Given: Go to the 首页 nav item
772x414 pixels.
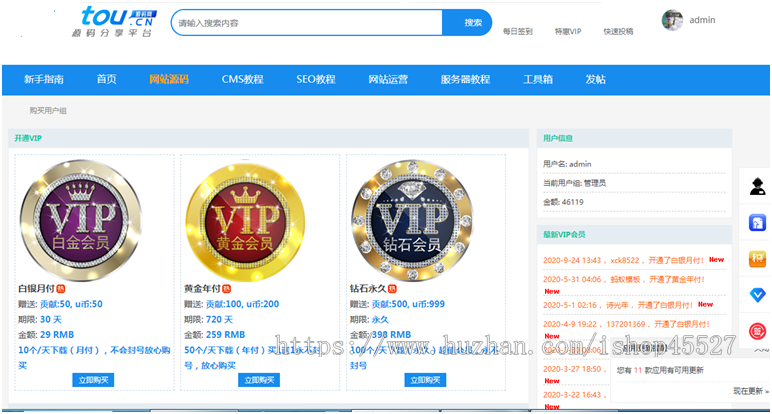Looking at the screenshot, I should (106, 79).
